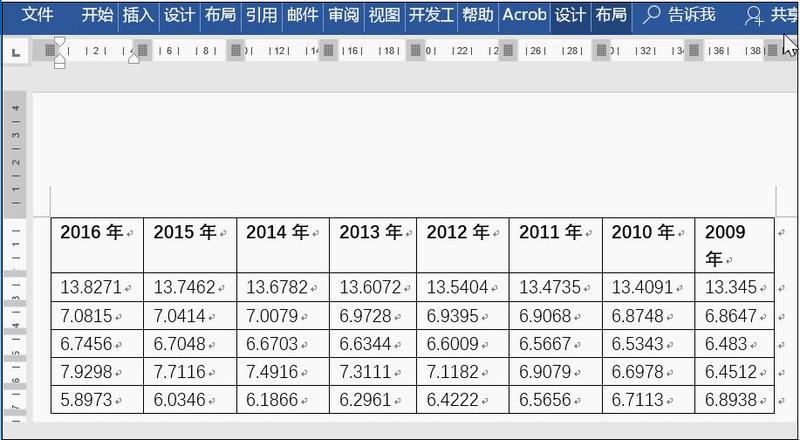Click cell with header 2010 年

pyautogui.click(x=648, y=246)
